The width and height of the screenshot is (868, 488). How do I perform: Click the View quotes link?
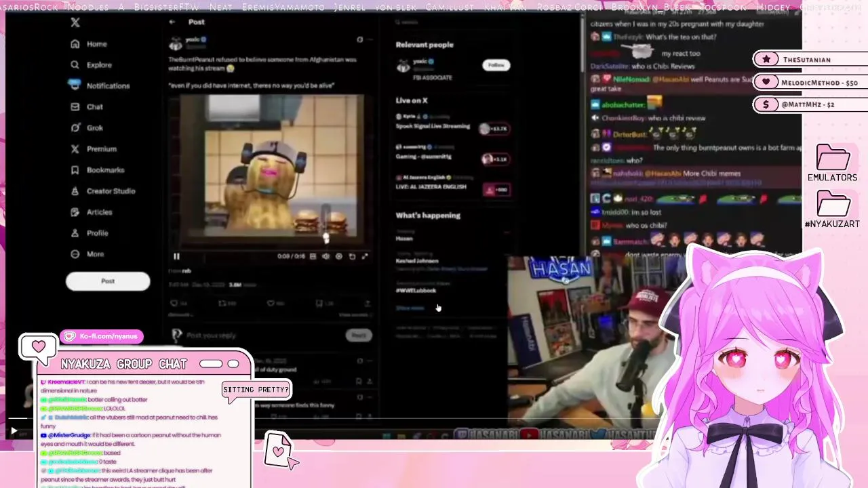tap(353, 315)
